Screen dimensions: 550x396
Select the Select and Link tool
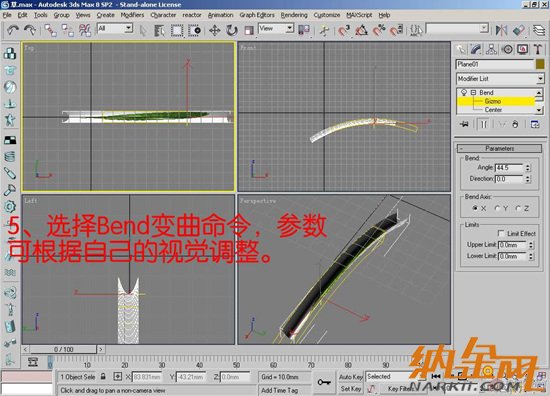50,30
